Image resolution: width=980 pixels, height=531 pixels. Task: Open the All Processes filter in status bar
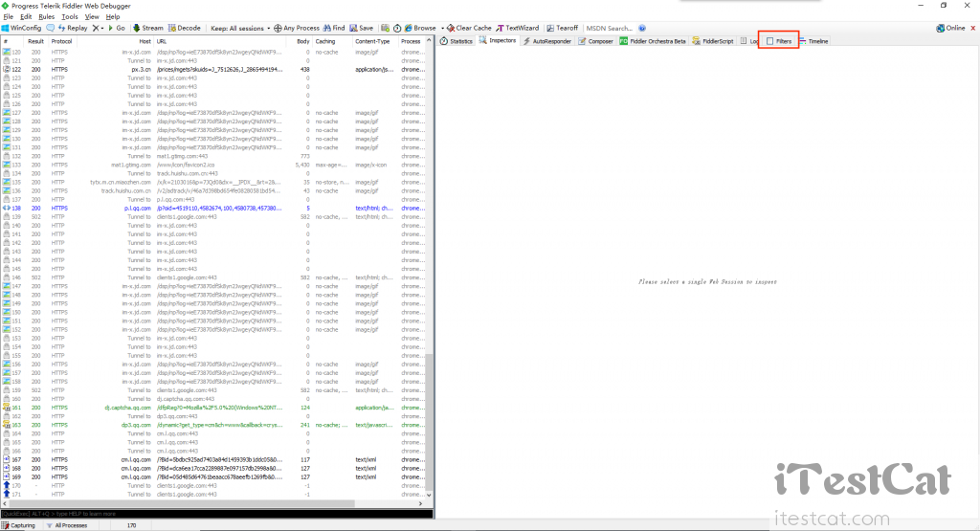(69, 525)
